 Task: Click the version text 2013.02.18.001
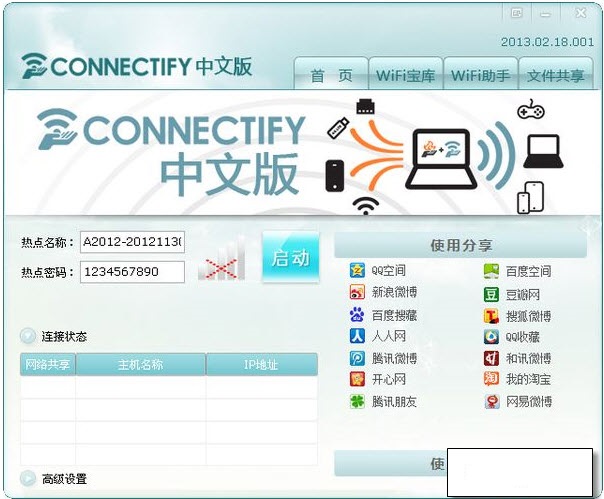[547, 42]
